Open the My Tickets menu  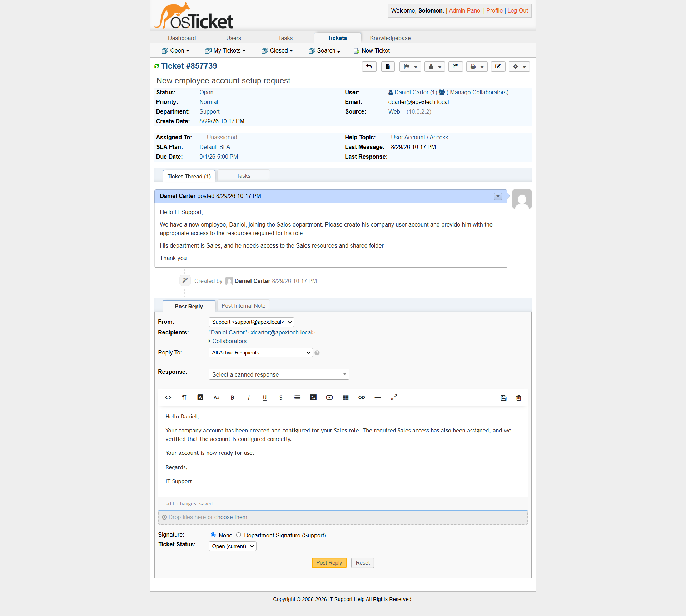(x=225, y=51)
